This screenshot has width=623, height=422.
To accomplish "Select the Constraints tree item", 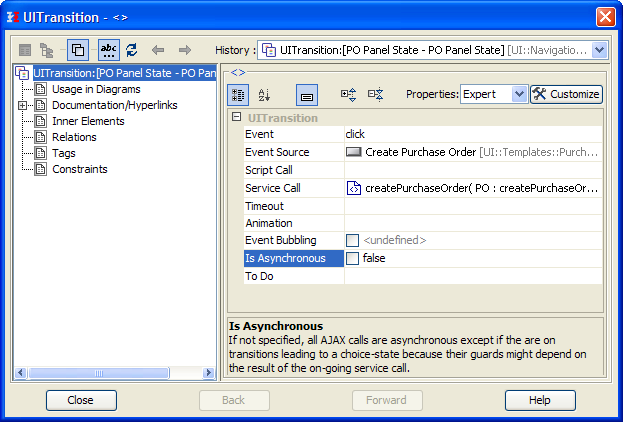I will tap(79, 169).
